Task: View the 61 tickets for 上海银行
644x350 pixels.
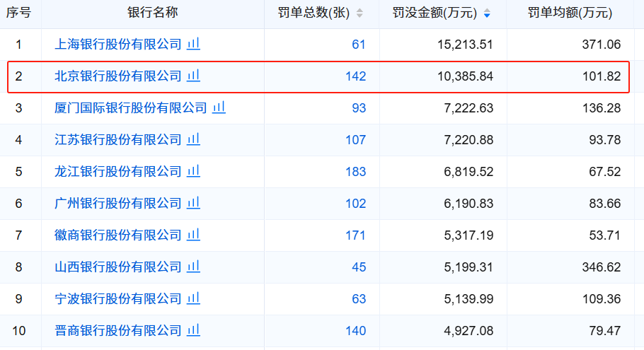Action: point(359,45)
